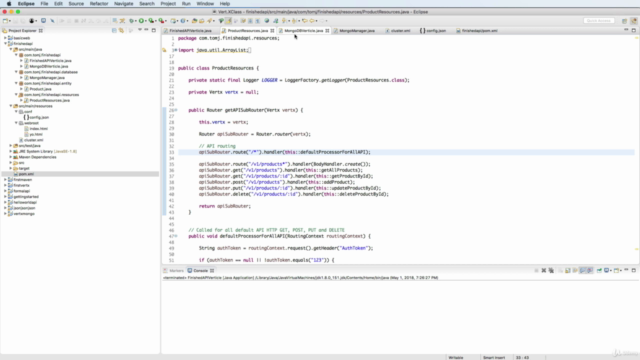This screenshot has width=640, height=360.
Task: Expand the Maven Dependencies node
Action: (11, 157)
